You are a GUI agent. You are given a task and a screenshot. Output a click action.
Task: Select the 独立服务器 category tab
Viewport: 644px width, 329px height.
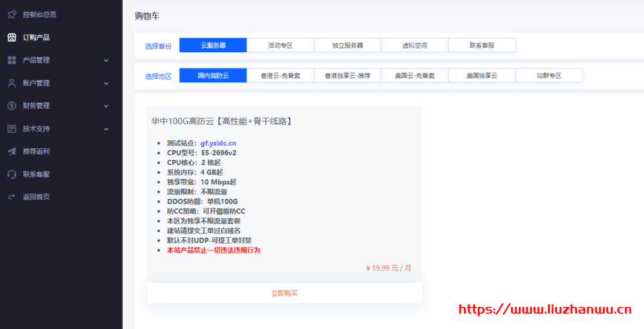[348, 45]
